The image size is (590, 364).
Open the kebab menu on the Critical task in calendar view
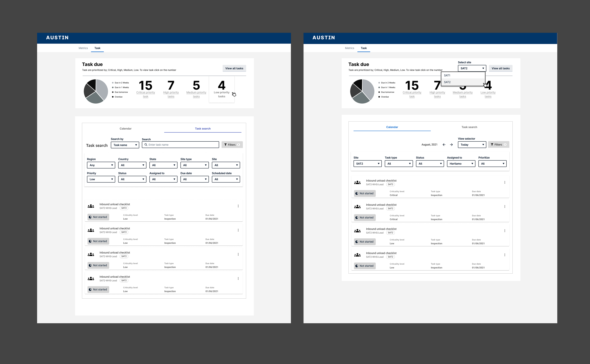(x=505, y=182)
